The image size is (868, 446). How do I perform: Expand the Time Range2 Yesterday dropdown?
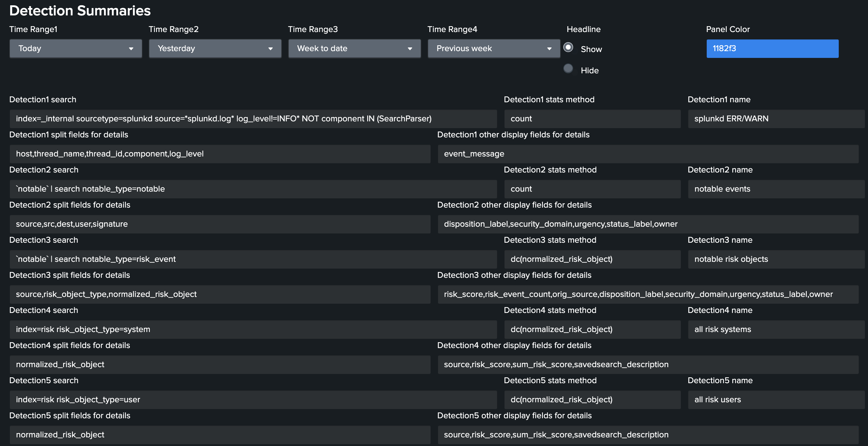click(x=215, y=49)
